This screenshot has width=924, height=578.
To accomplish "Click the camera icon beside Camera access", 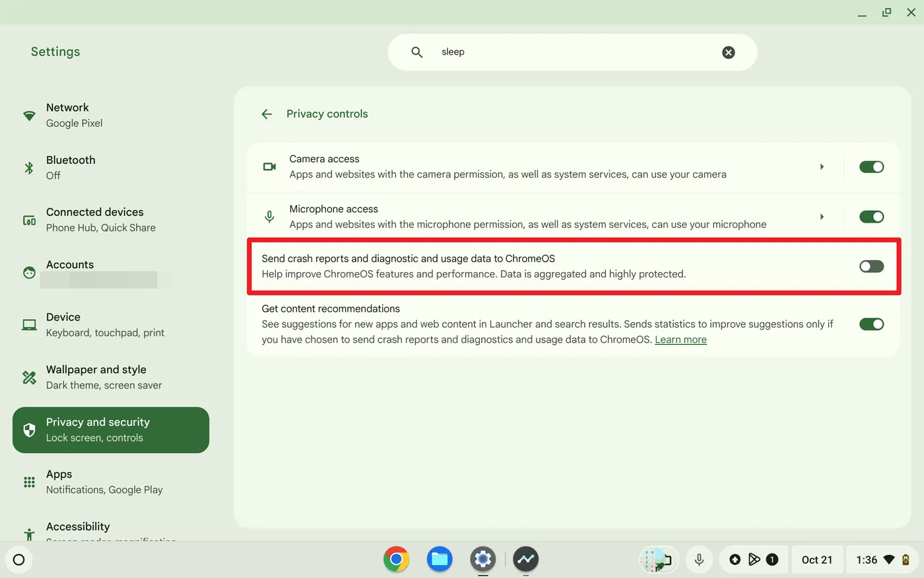I will (x=269, y=166).
